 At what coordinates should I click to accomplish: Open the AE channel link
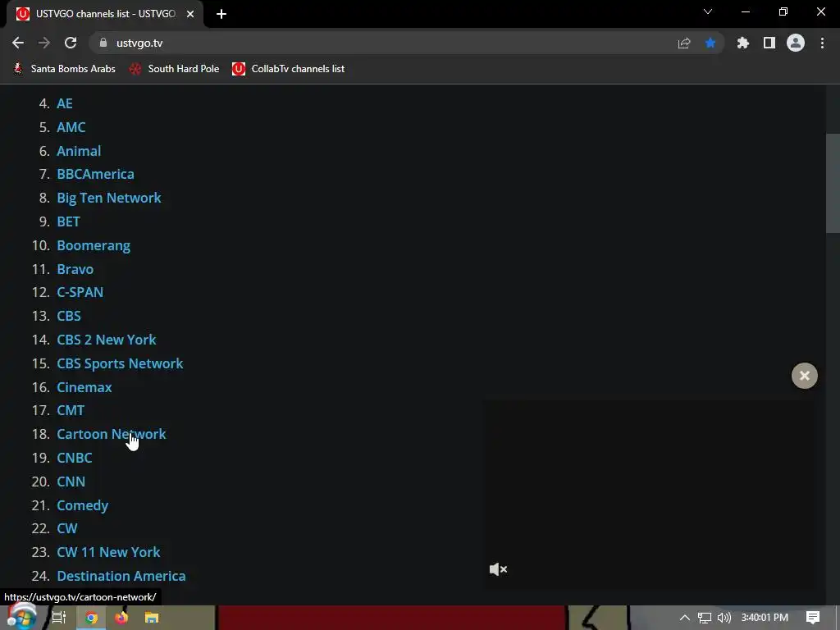tap(65, 103)
